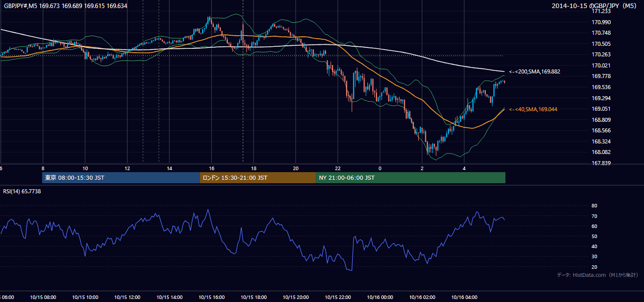Click bottom date label 10/15 14:00
This screenshot has width=644, height=302.
pos(169,297)
